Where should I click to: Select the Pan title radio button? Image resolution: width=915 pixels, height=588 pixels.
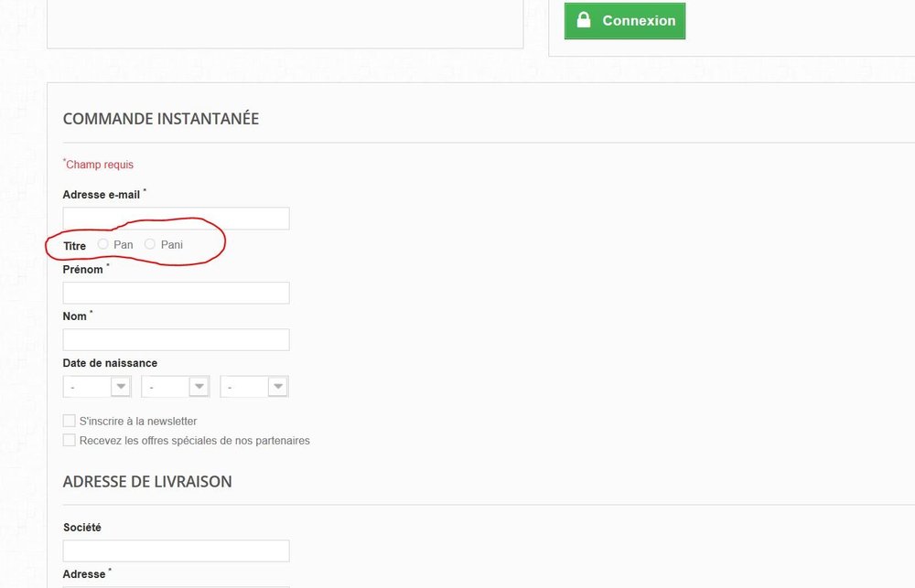click(102, 243)
